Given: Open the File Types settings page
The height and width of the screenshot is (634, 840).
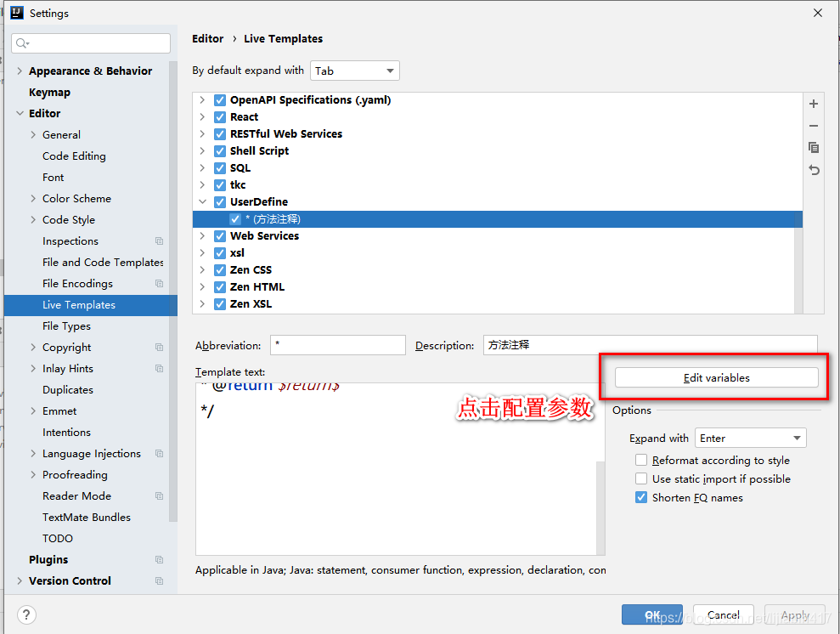Looking at the screenshot, I should [x=66, y=325].
